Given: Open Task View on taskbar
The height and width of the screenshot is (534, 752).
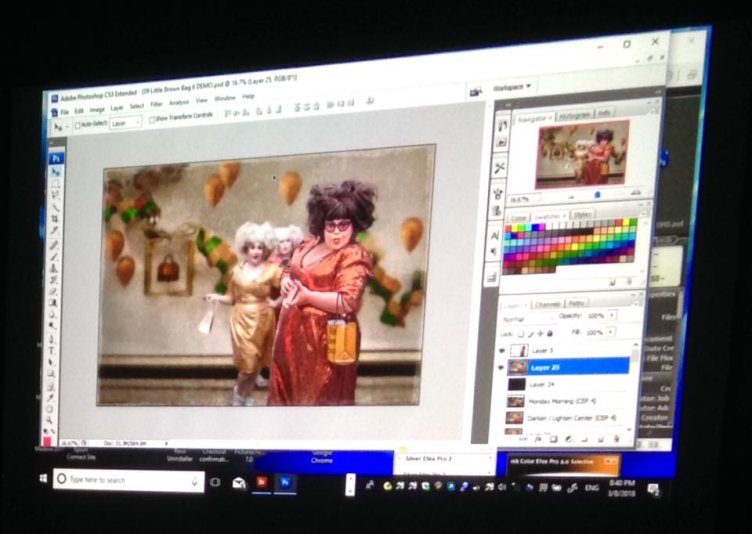Looking at the screenshot, I should tap(215, 482).
